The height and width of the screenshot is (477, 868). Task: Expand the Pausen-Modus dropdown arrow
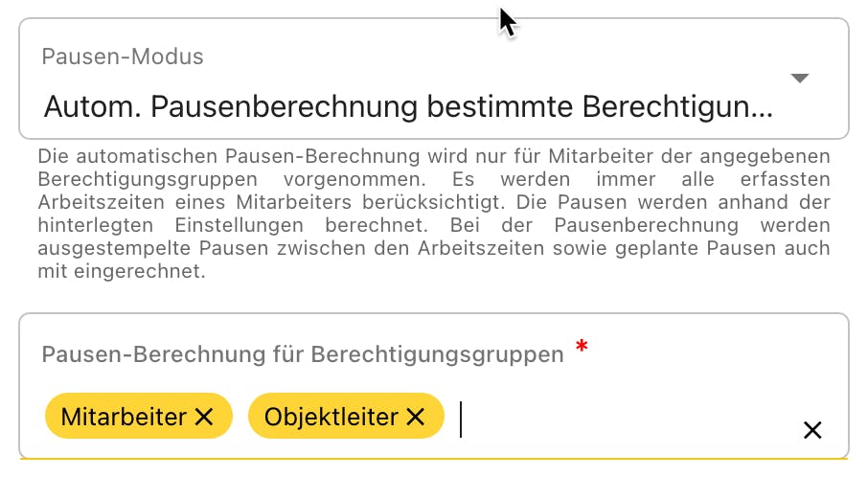coord(800,79)
